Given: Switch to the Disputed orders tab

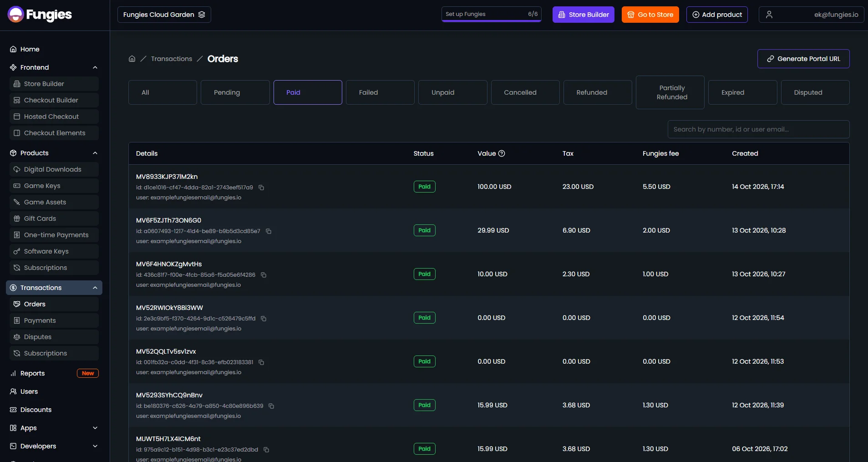Looking at the screenshot, I should tap(815, 92).
